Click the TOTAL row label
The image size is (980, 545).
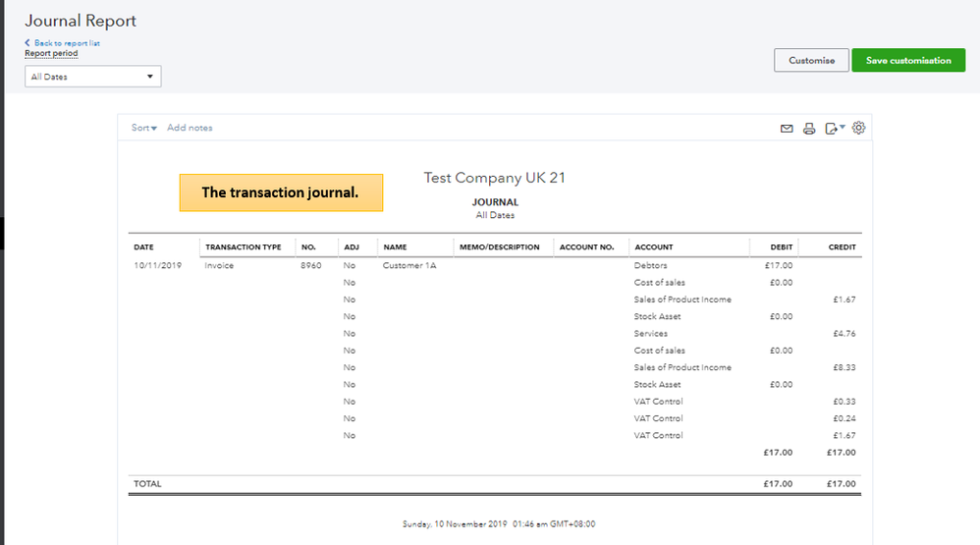pos(147,484)
